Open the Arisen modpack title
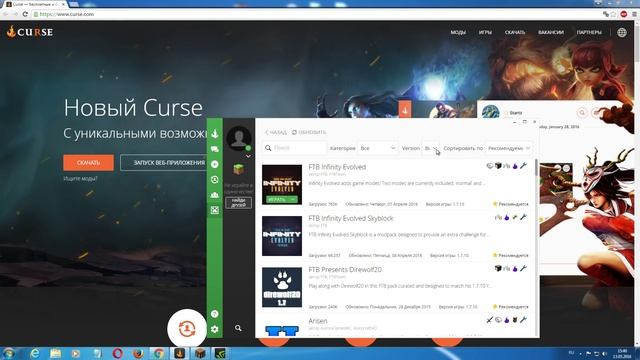The width and height of the screenshot is (640, 360). 318,321
